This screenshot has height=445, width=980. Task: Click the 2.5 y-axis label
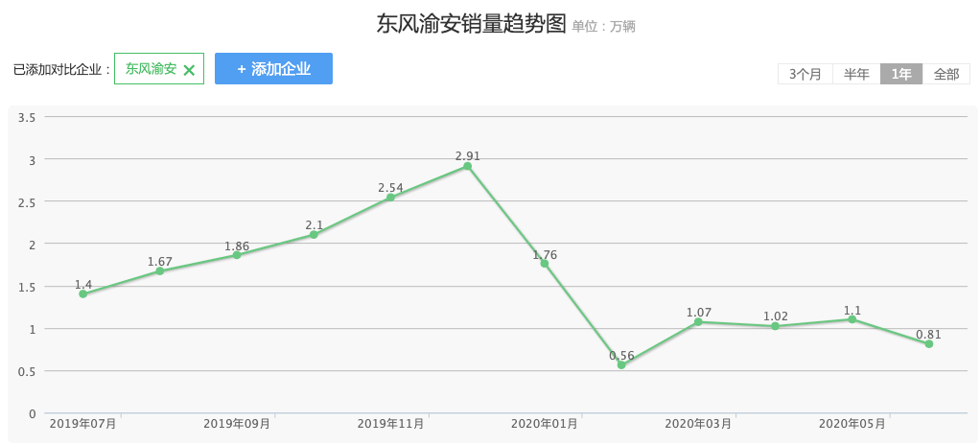pyautogui.click(x=28, y=201)
